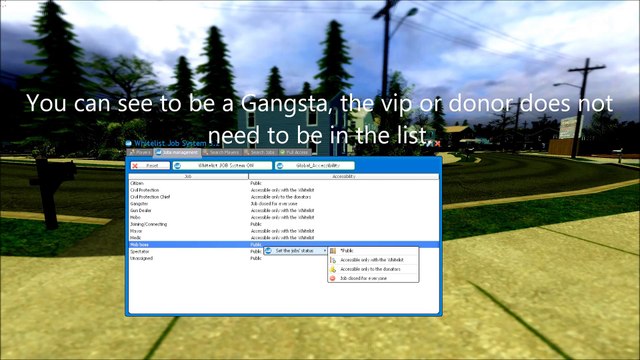Click the Players tab icon
640x360 pixels.
(132, 152)
